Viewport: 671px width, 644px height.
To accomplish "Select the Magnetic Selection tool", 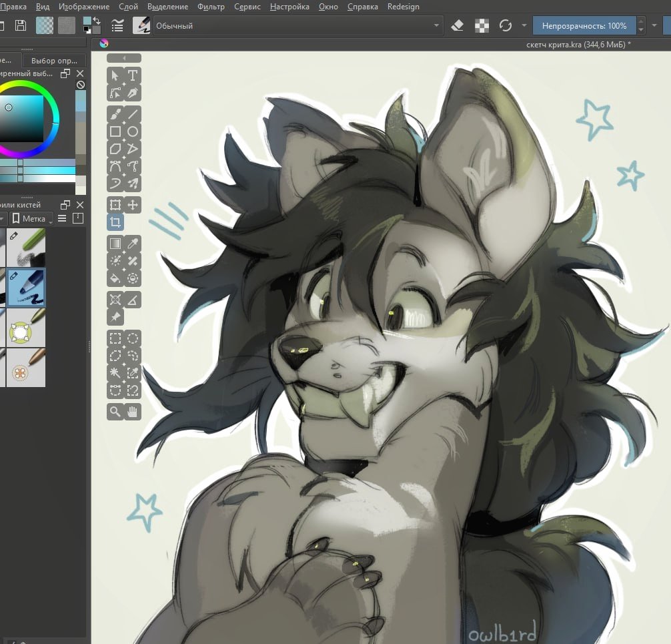I will [x=133, y=390].
